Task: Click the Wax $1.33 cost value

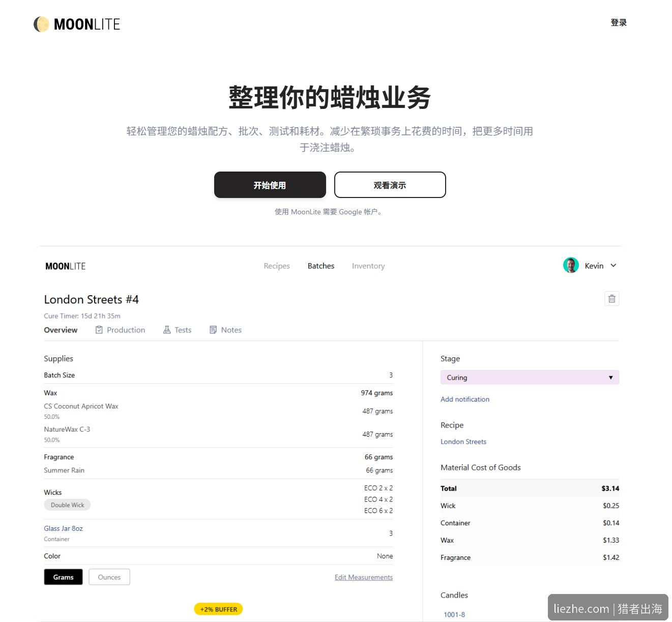Action: point(611,540)
